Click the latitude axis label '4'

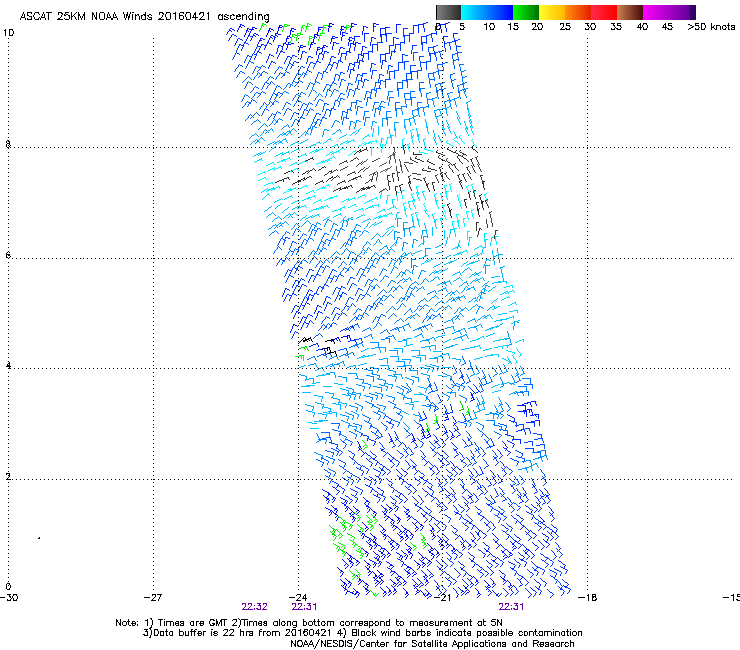8,365
